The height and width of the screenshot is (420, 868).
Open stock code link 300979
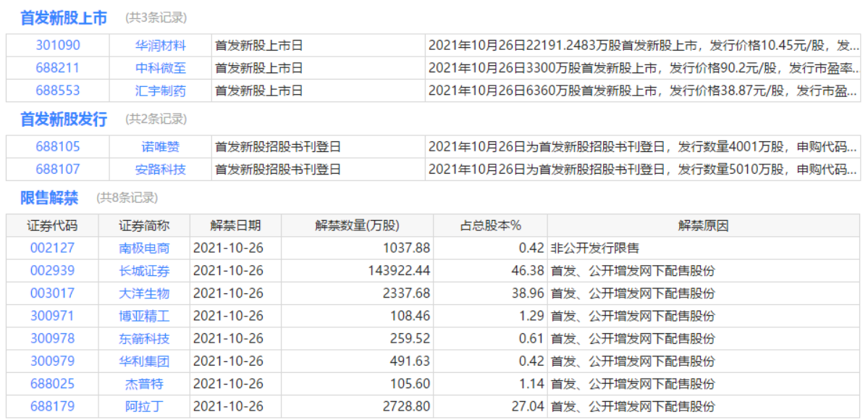coord(52,361)
